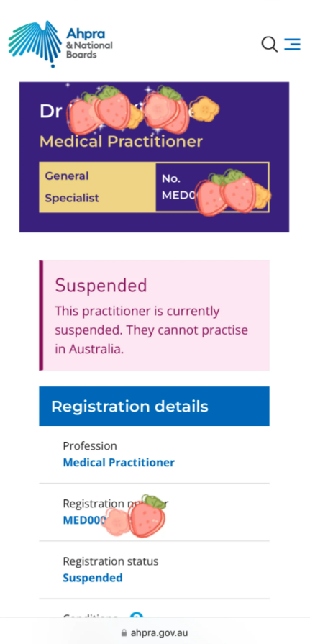The height and width of the screenshot is (644, 310).
Task: Select the Registration details header bar
Action: click(x=155, y=407)
